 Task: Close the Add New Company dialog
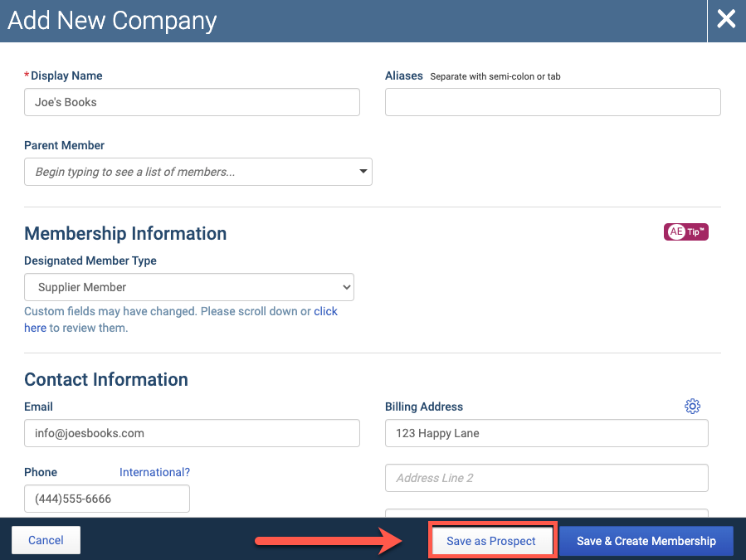pyautogui.click(x=726, y=20)
